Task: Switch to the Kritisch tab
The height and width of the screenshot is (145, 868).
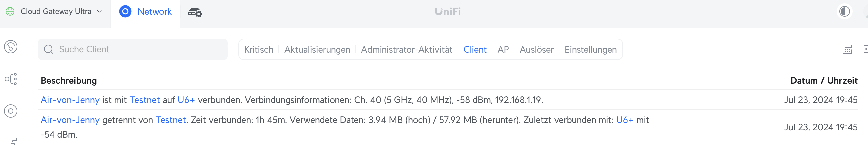Action: coord(259,49)
